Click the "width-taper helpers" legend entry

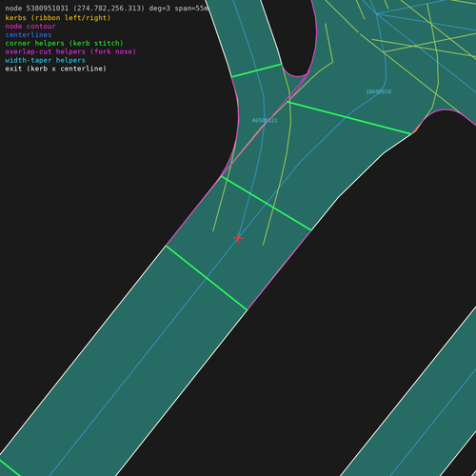pos(45,60)
